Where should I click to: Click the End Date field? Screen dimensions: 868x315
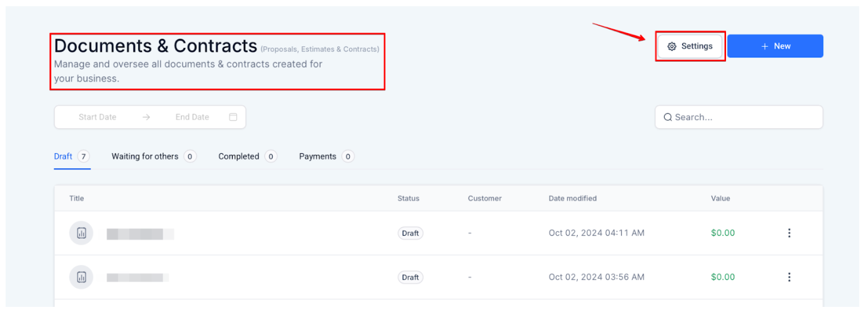192,117
